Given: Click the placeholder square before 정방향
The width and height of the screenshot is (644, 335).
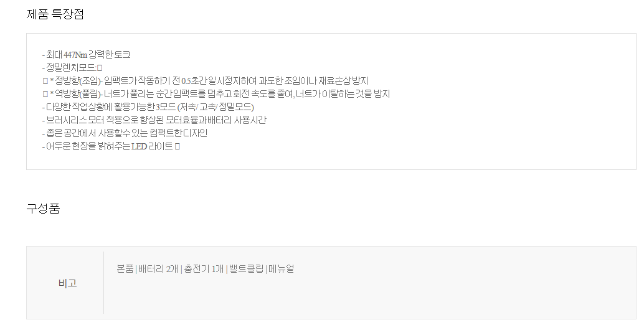Looking at the screenshot, I should 45,81.
